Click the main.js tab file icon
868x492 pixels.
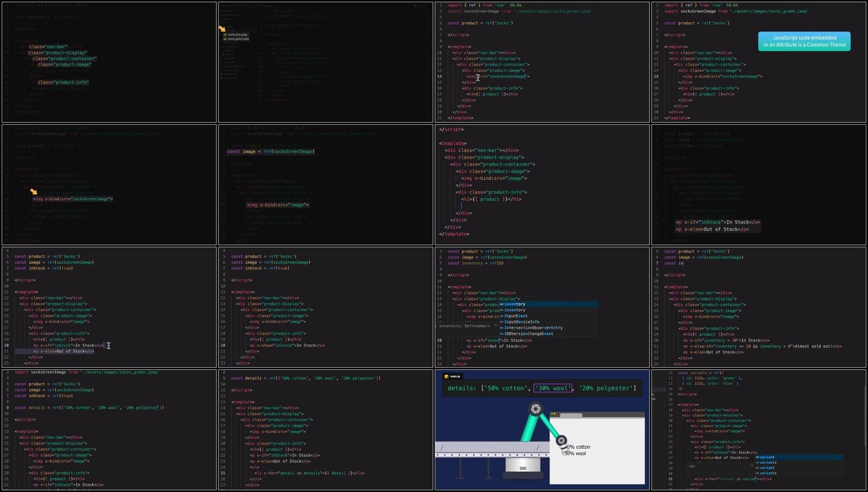pyautogui.click(x=446, y=376)
